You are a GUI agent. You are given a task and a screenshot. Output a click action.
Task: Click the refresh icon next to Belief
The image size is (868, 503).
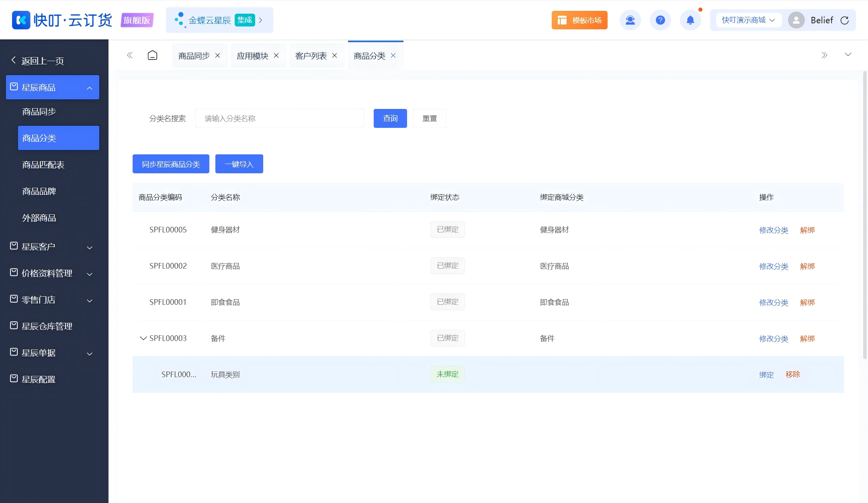845,20
